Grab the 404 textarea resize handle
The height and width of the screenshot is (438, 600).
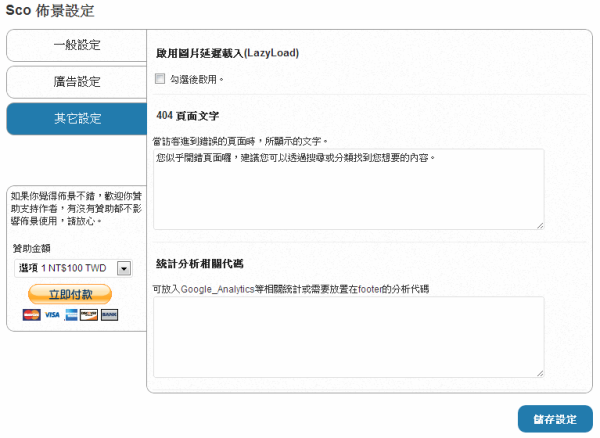[540, 226]
